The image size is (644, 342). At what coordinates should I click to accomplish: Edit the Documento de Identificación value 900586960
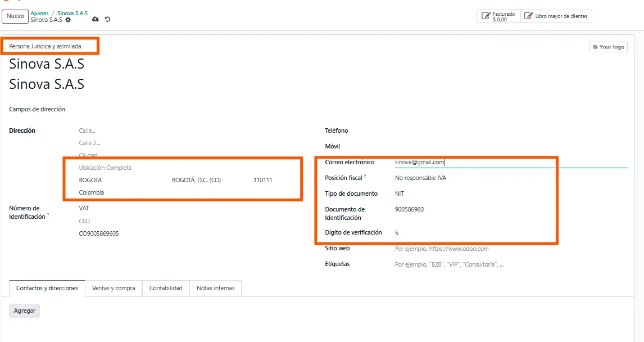pos(511,209)
